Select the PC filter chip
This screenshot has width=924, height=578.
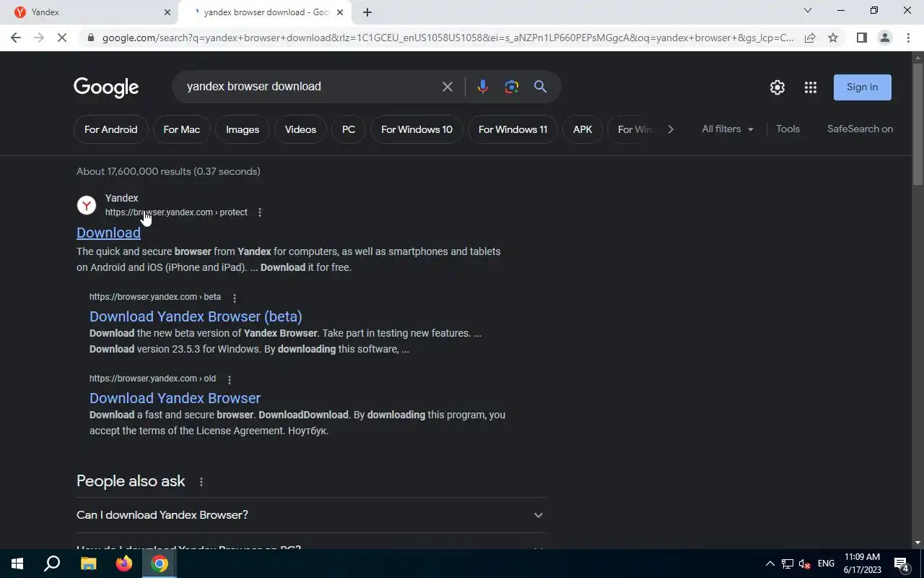pyautogui.click(x=349, y=129)
